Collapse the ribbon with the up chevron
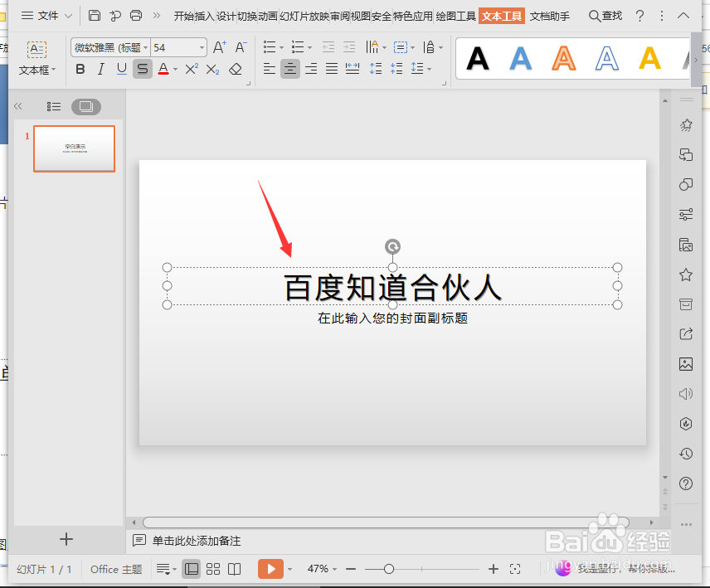 click(x=683, y=16)
